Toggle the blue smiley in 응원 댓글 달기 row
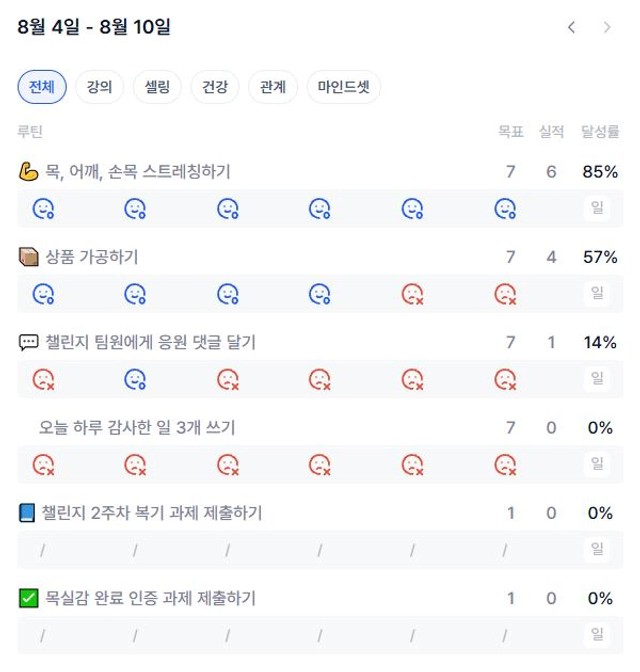Screen dimensions: 640x672 pos(135,380)
